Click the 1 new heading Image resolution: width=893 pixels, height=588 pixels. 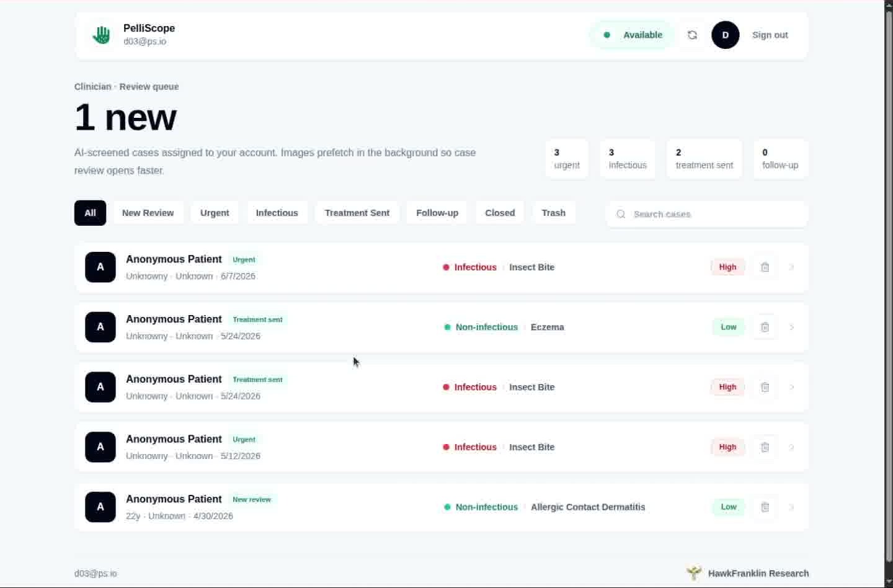click(126, 117)
